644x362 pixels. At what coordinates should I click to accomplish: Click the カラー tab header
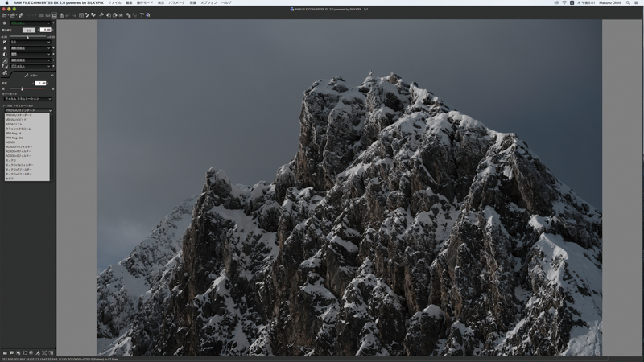31,76
